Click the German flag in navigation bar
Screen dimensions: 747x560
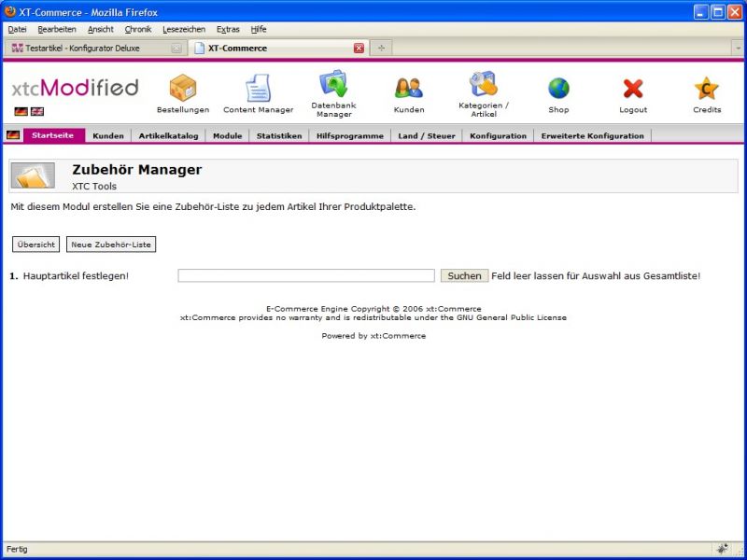[x=13, y=135]
